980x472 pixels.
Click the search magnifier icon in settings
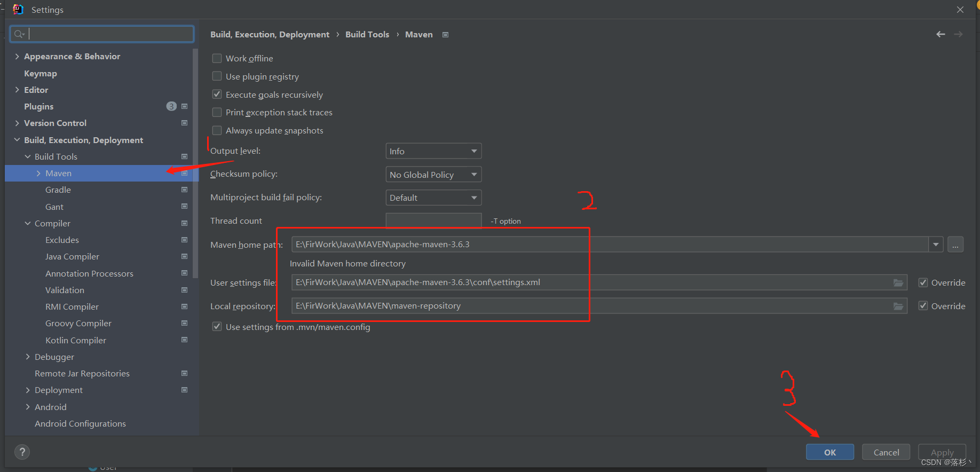(19, 34)
